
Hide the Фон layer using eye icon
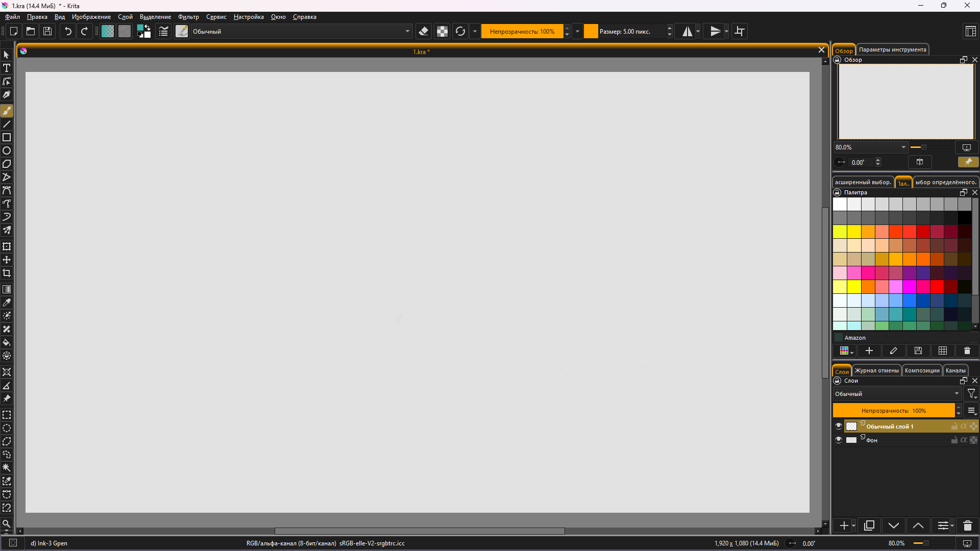click(x=838, y=440)
